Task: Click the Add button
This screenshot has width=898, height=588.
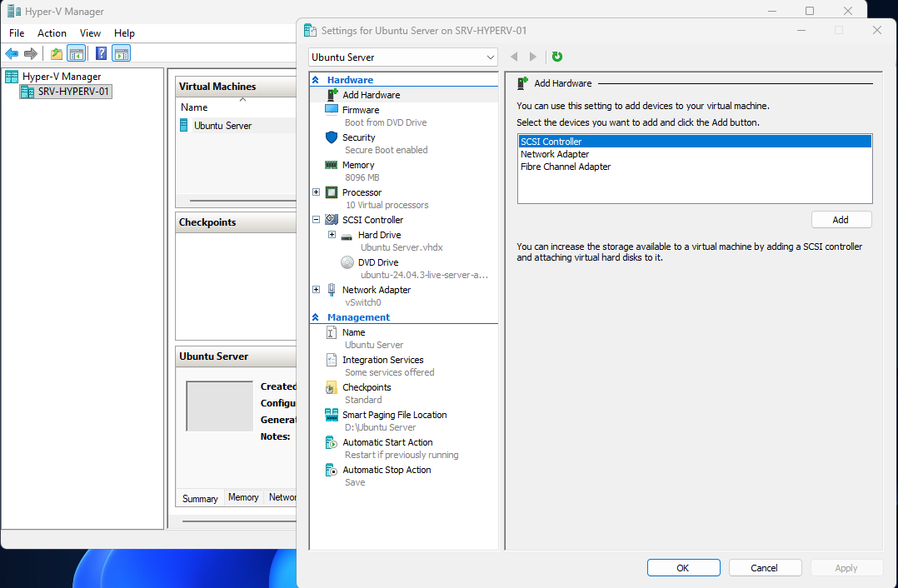Action: pos(841,220)
